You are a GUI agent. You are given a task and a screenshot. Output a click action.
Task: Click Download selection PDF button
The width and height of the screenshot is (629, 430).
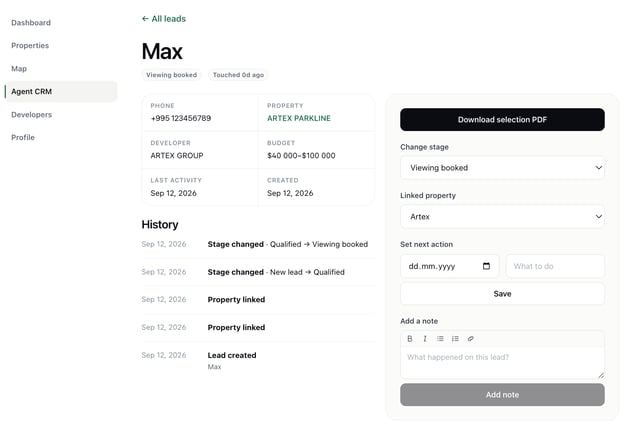point(502,120)
